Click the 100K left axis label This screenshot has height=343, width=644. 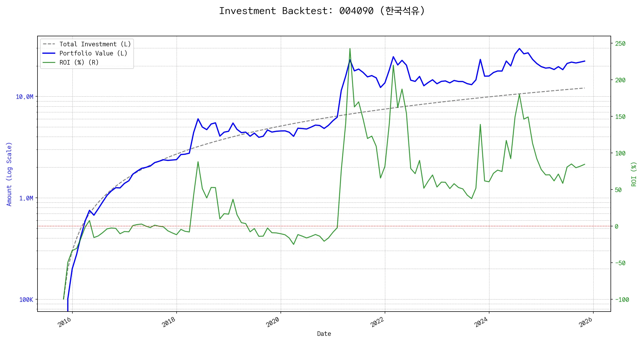pyautogui.click(x=26, y=300)
